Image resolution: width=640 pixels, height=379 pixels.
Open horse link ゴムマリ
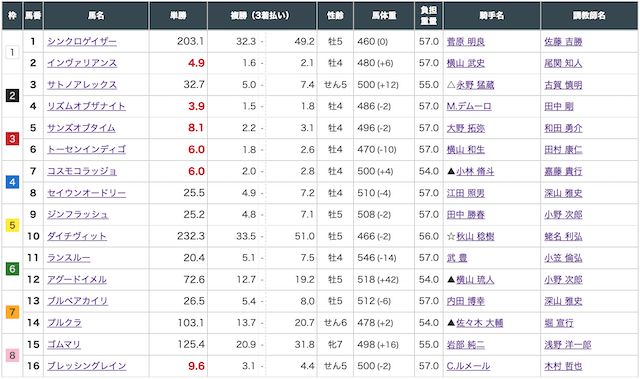tap(64, 344)
